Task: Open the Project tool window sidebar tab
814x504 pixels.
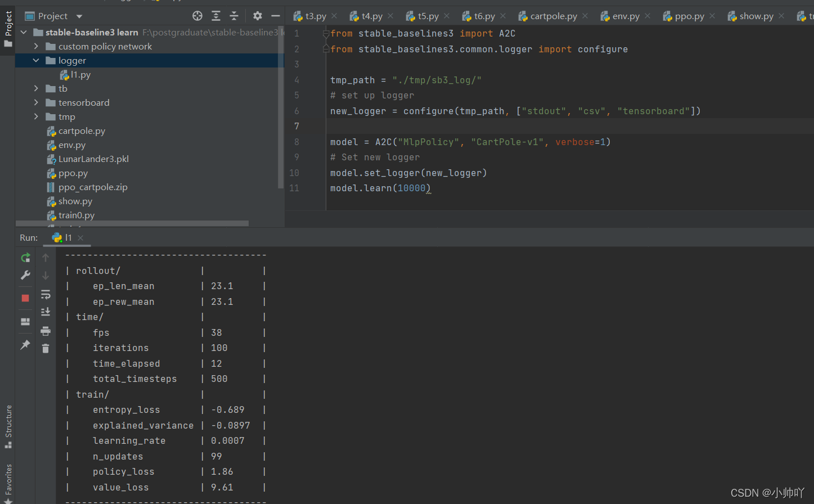Action: [8, 29]
